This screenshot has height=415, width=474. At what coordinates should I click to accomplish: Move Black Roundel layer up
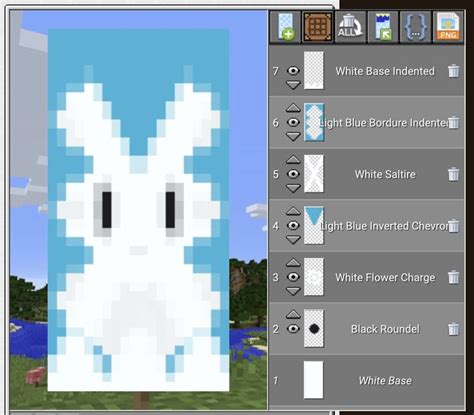point(293,314)
